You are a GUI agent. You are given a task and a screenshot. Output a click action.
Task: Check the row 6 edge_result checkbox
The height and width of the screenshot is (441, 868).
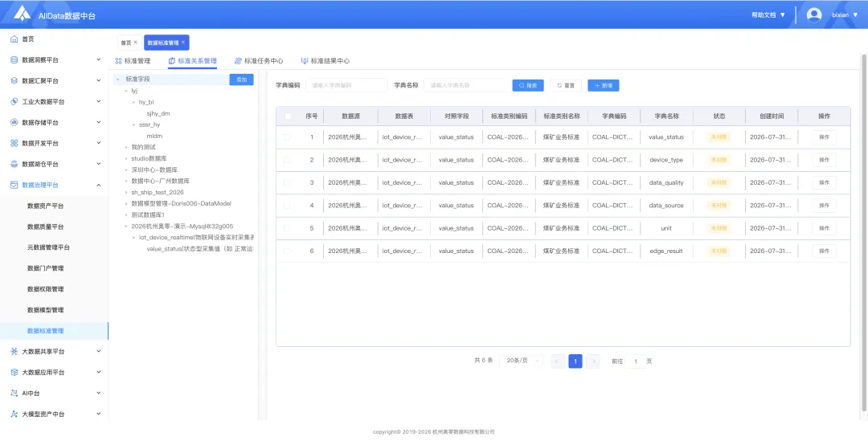point(287,251)
